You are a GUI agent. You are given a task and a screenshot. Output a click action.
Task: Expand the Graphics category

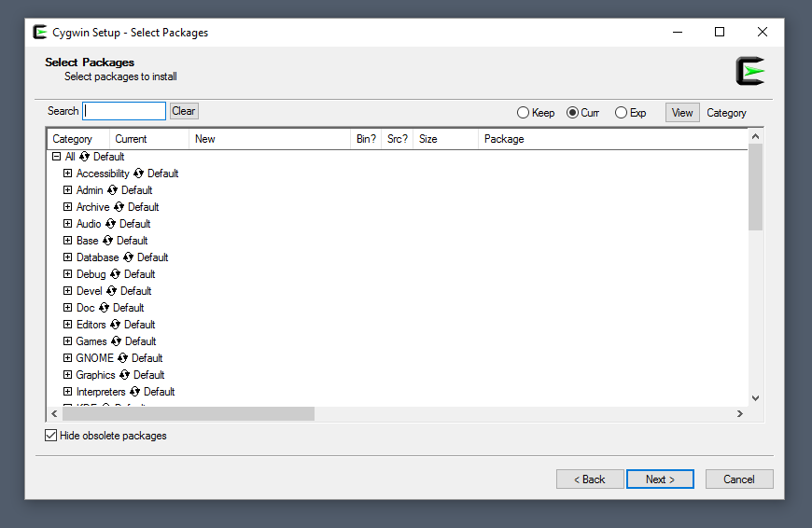point(67,374)
